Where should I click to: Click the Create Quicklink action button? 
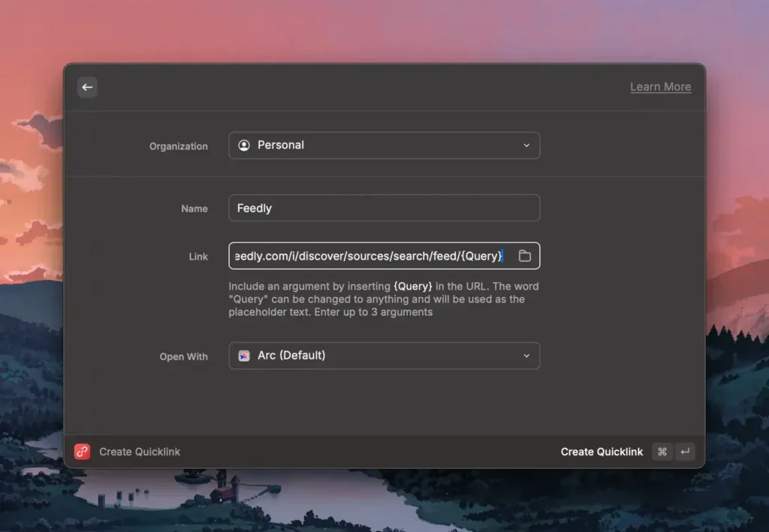[602, 452]
